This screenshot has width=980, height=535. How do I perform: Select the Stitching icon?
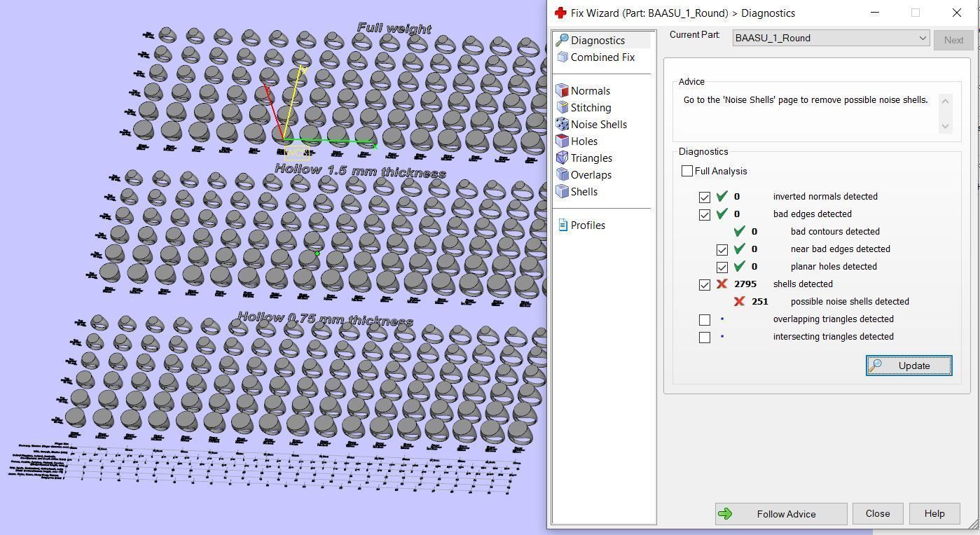562,108
